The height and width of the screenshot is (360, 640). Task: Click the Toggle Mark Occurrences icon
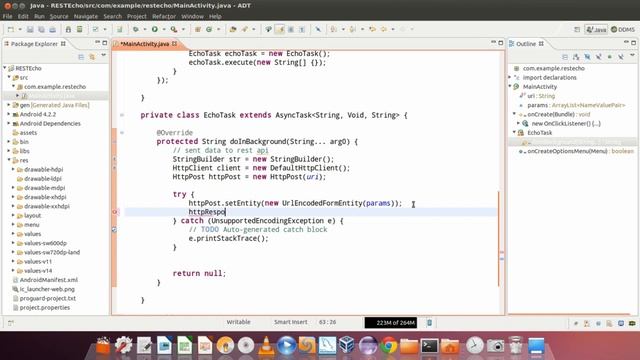pos(280,29)
